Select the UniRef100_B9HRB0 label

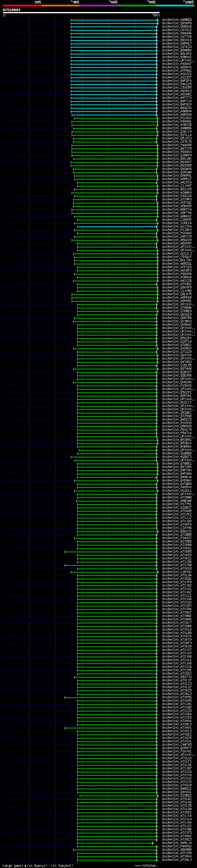(176, 50)
